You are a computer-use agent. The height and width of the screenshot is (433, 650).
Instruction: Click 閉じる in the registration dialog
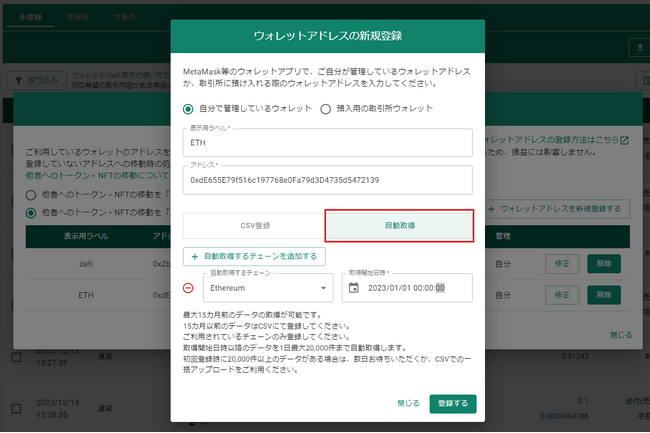tap(408, 403)
